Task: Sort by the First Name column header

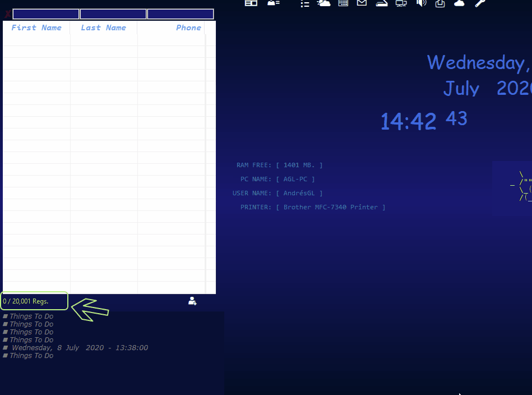Action: click(x=36, y=27)
